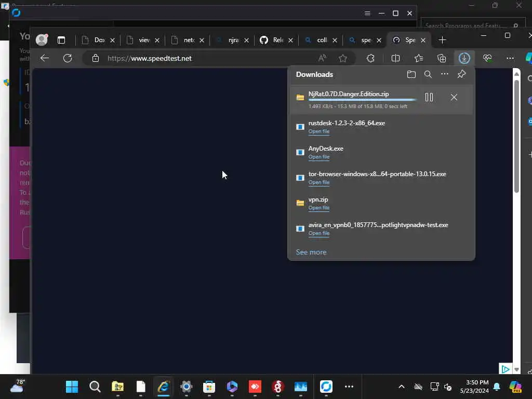The height and width of the screenshot is (399, 532).
Task: Open the weather widget showing 78°
Action: (x=17, y=386)
